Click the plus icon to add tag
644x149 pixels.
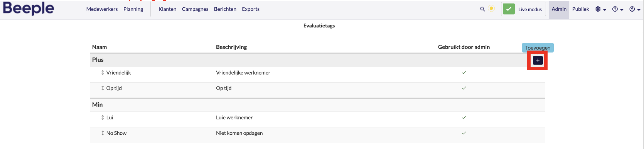click(538, 60)
